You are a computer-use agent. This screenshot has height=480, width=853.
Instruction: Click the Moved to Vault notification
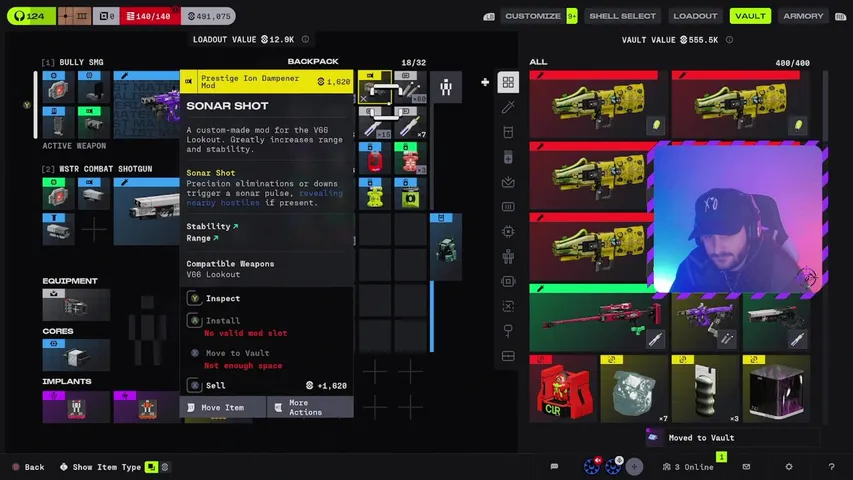pos(732,438)
